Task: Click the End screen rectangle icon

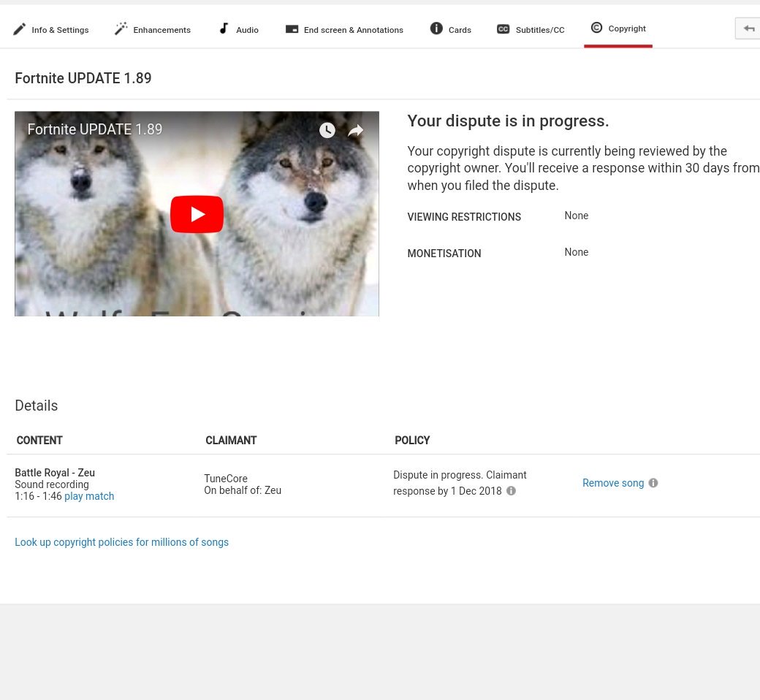Action: tap(292, 29)
